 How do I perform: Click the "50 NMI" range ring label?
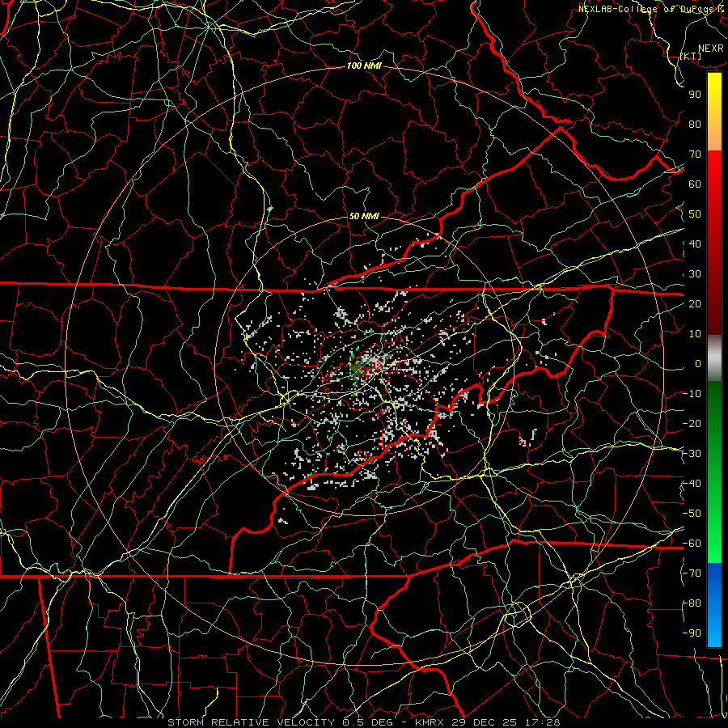(x=364, y=216)
